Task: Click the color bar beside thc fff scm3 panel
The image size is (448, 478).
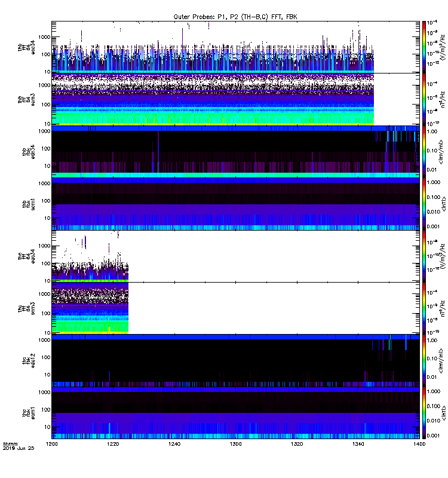Action: (424, 308)
